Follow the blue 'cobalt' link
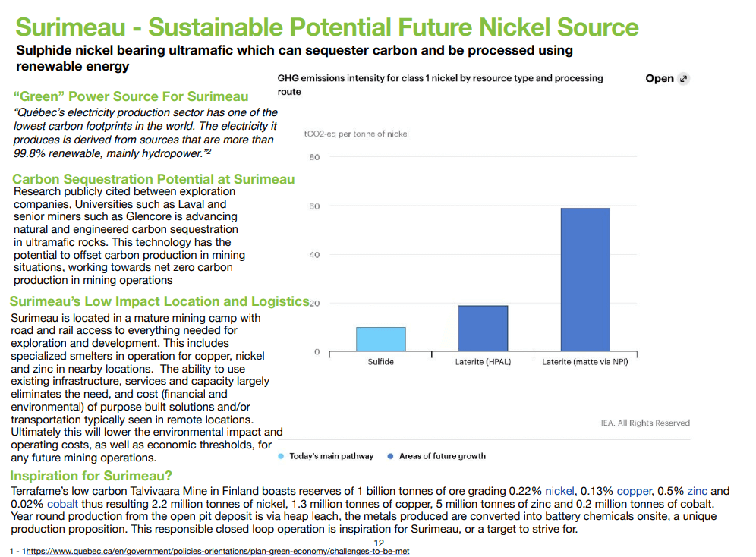This screenshot has height=557, width=756. [x=62, y=504]
